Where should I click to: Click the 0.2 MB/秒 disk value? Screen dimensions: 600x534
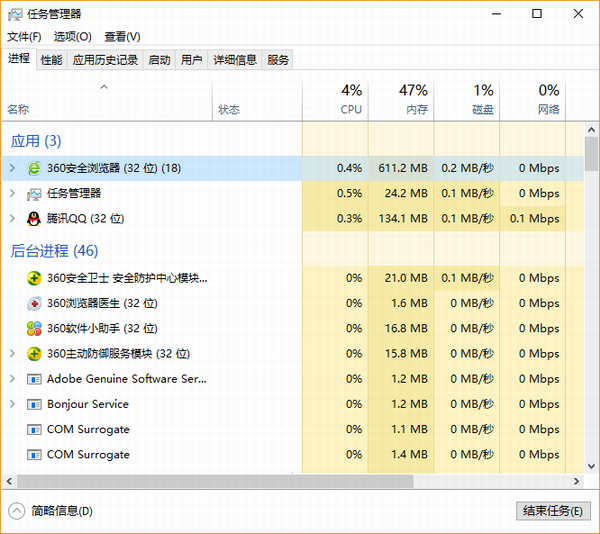click(x=468, y=168)
